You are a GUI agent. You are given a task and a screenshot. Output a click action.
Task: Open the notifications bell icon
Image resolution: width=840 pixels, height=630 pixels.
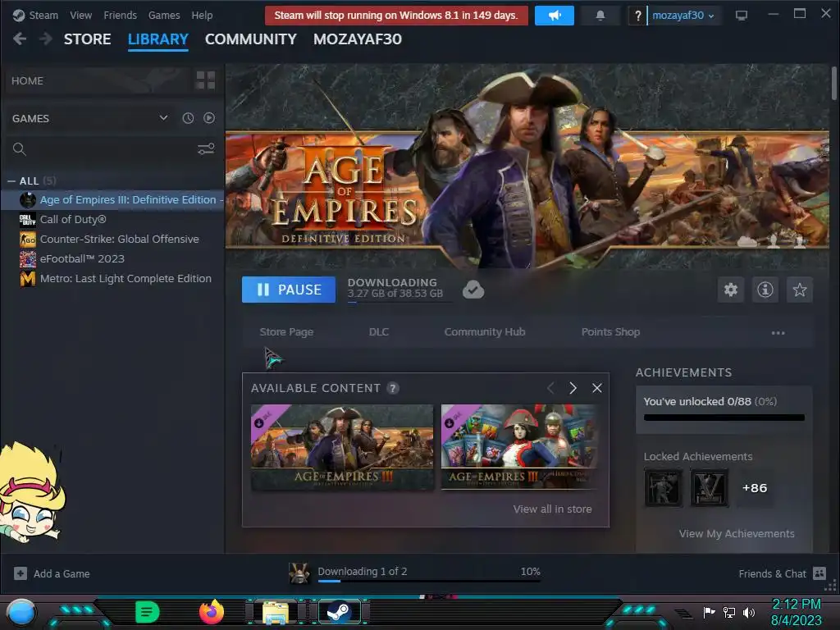tap(600, 16)
